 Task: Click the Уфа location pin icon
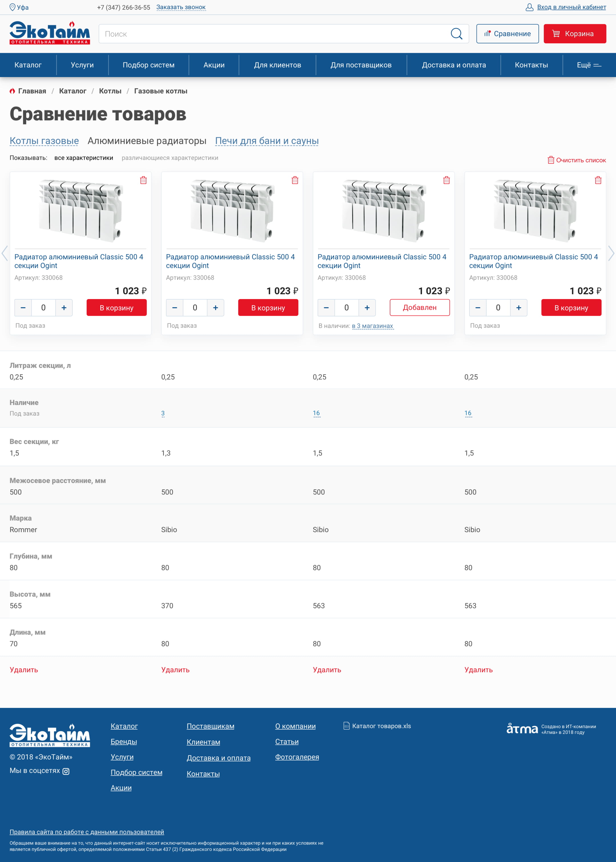click(12, 7)
